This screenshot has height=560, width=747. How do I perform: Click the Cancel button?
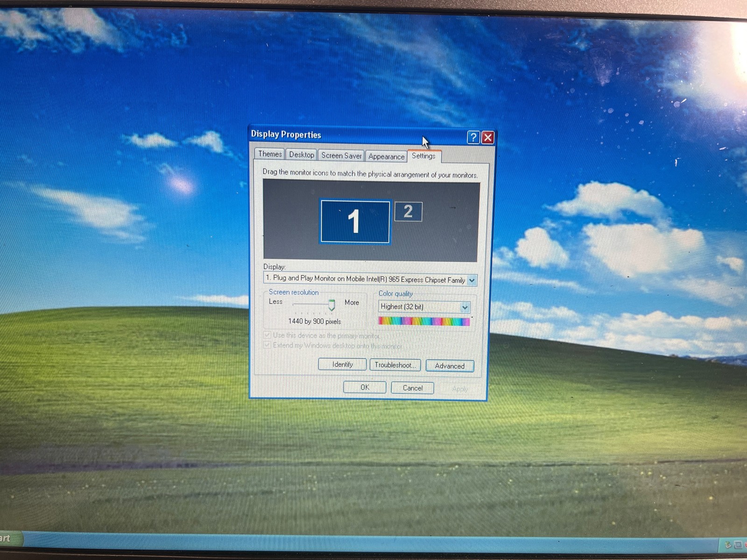click(x=412, y=388)
